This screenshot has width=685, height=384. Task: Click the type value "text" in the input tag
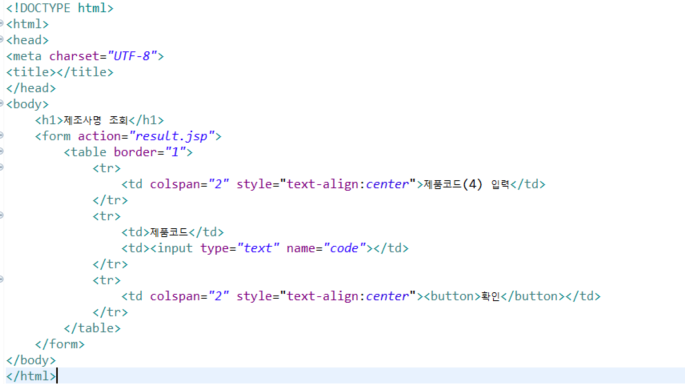pyautogui.click(x=258, y=248)
